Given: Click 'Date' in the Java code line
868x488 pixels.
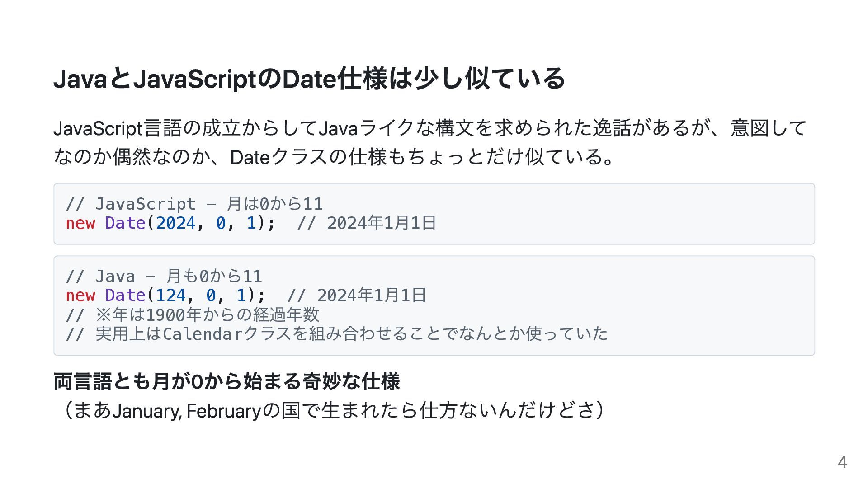Looking at the screenshot, I should (x=125, y=296).
